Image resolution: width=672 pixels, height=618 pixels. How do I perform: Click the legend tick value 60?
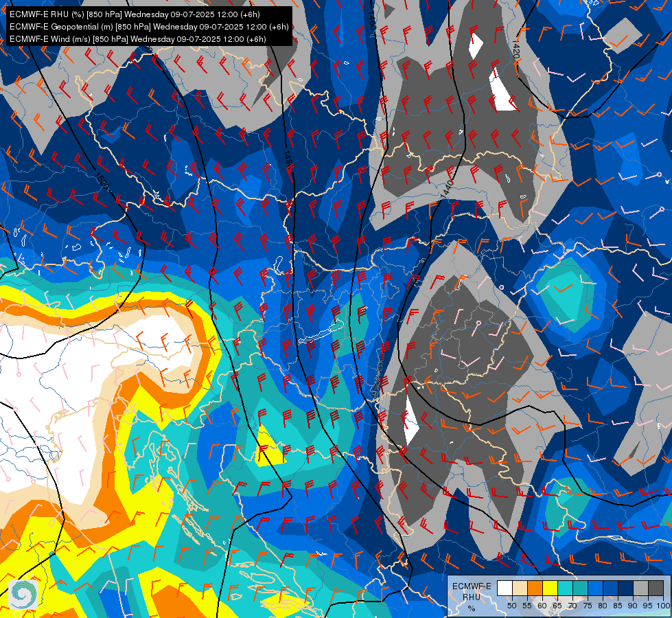click(x=542, y=606)
